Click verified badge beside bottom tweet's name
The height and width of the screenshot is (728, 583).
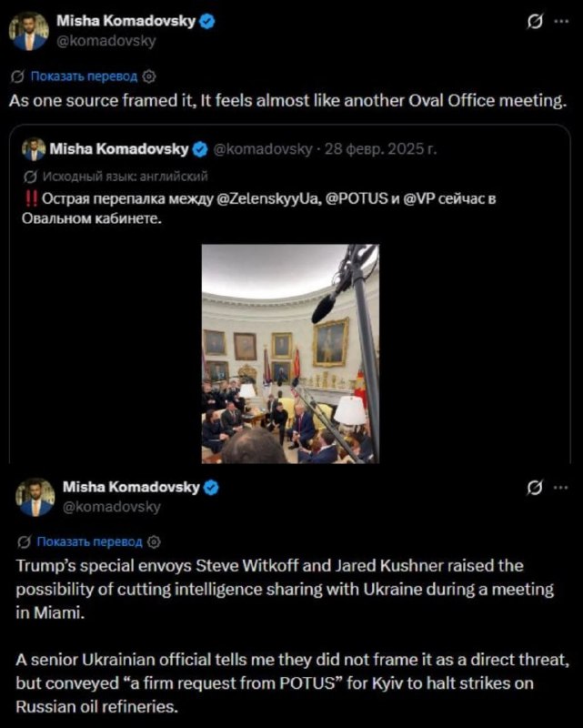(x=211, y=488)
